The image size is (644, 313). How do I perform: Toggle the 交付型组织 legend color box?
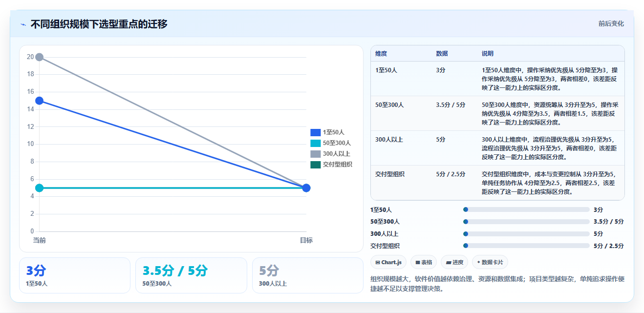tap(316, 165)
